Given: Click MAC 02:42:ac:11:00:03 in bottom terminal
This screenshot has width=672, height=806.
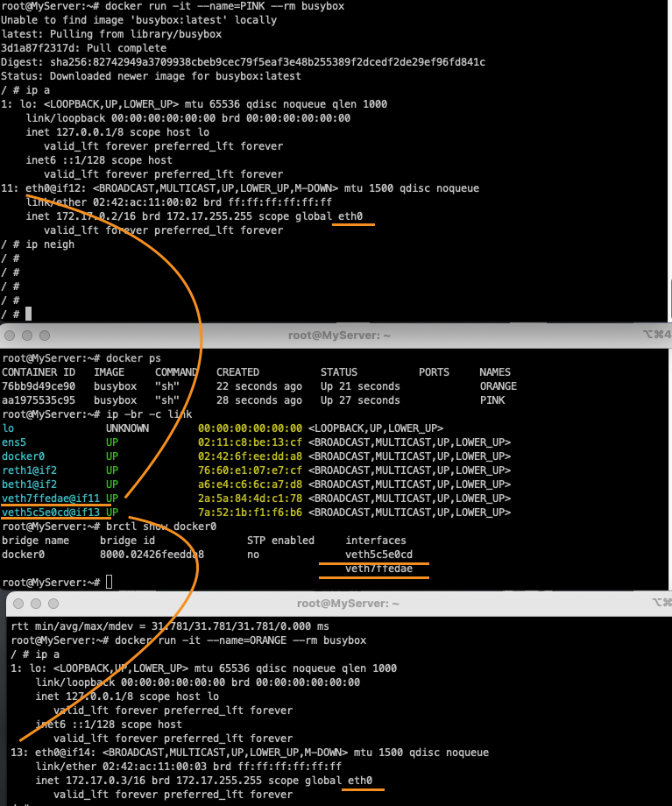Looking at the screenshot, I should tap(154, 767).
